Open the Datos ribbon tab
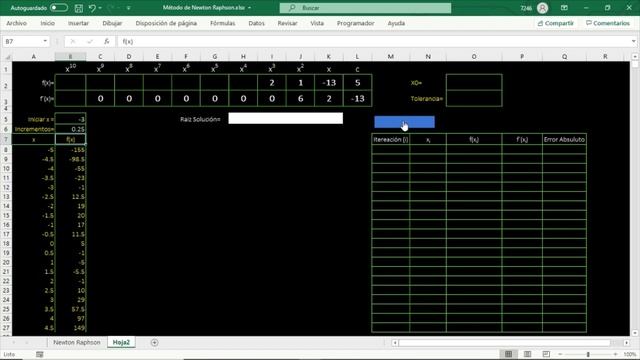Viewport: 640px width, 360px height. click(256, 23)
